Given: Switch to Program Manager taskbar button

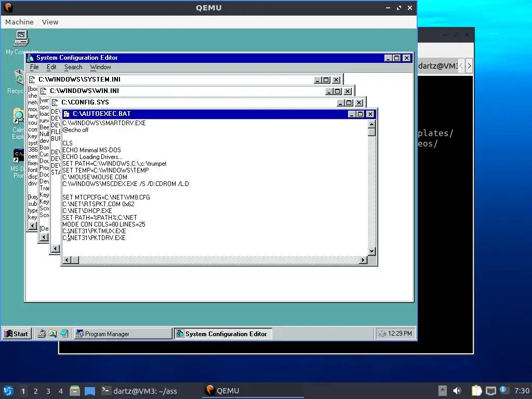Looking at the screenshot, I should point(123,334).
